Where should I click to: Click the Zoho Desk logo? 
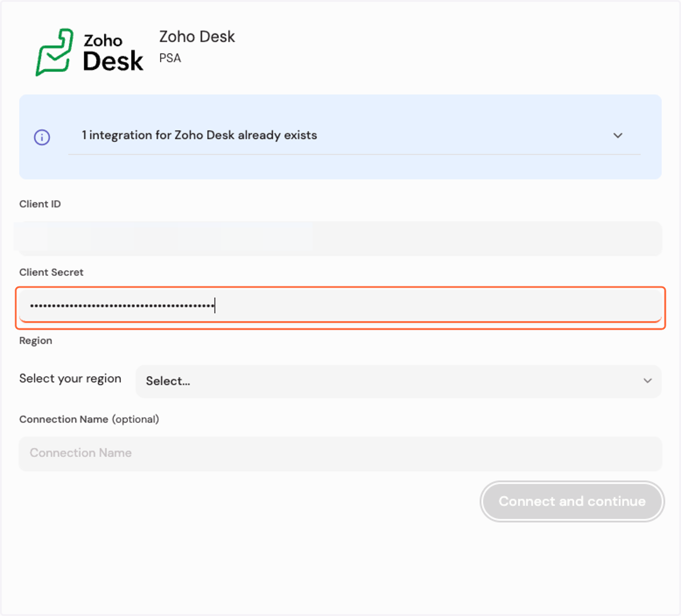90,52
